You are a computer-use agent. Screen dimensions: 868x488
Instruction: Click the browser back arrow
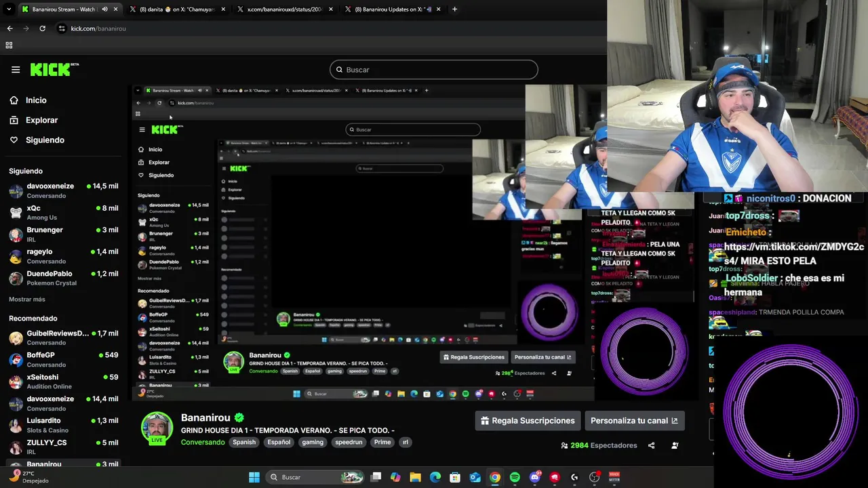tap(9, 28)
